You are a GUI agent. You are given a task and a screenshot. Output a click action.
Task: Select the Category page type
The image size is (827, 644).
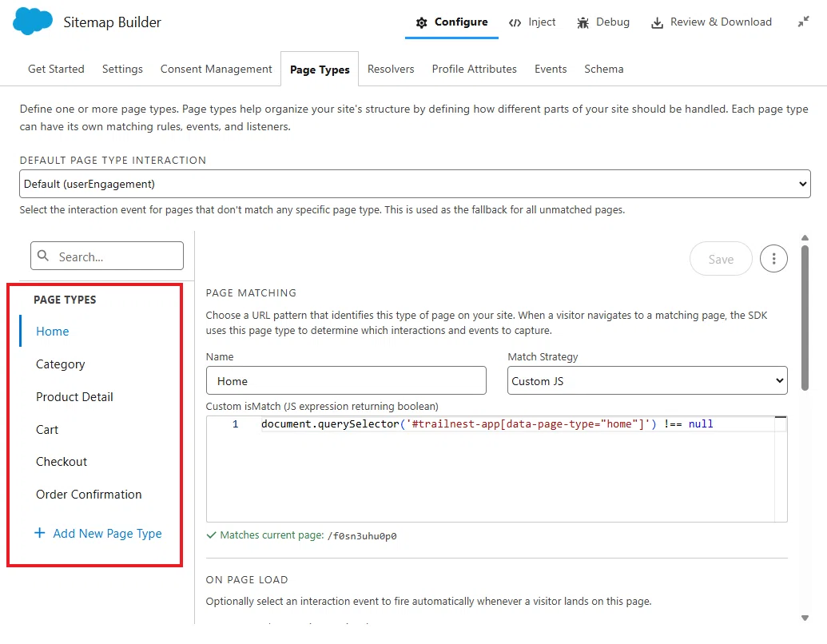60,364
